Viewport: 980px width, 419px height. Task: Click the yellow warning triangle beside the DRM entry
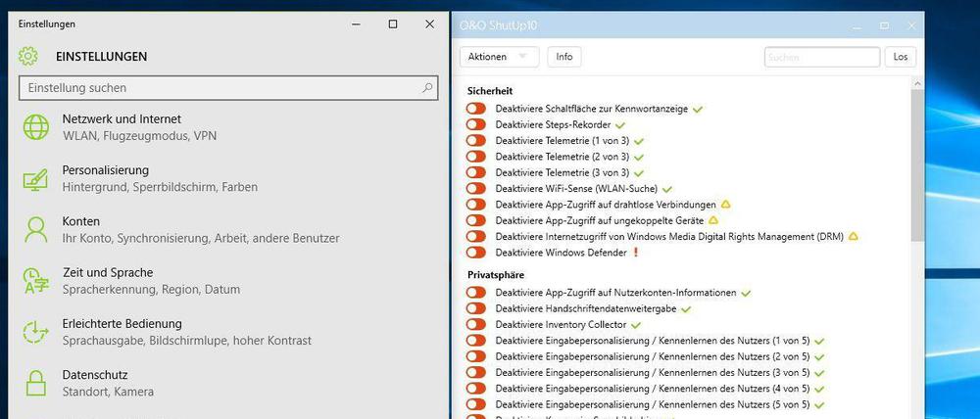coord(854,237)
